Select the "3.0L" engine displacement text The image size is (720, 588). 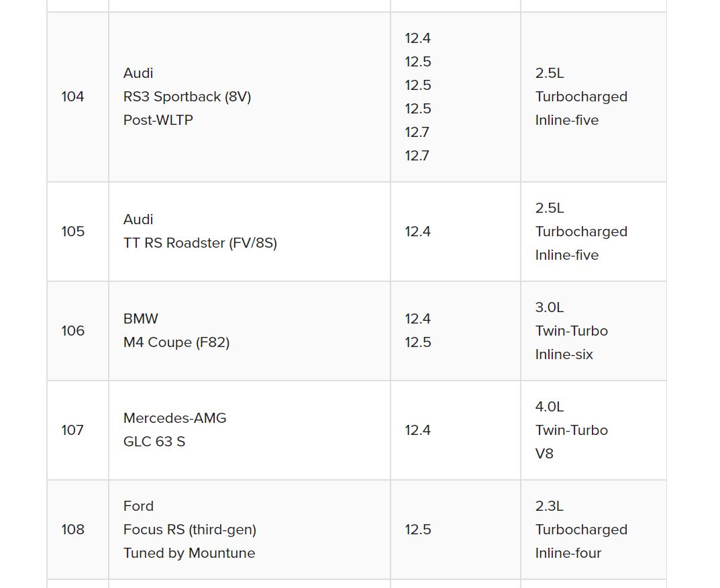(550, 307)
